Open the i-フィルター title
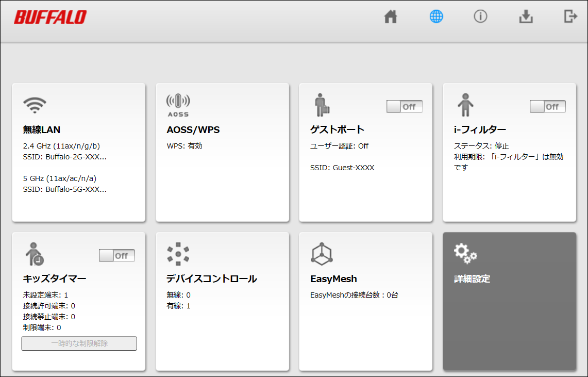588x377 pixels. (480, 130)
